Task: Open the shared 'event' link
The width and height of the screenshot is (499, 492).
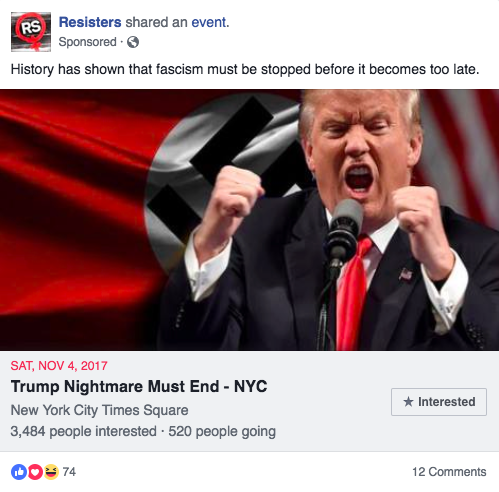Action: click(x=209, y=22)
